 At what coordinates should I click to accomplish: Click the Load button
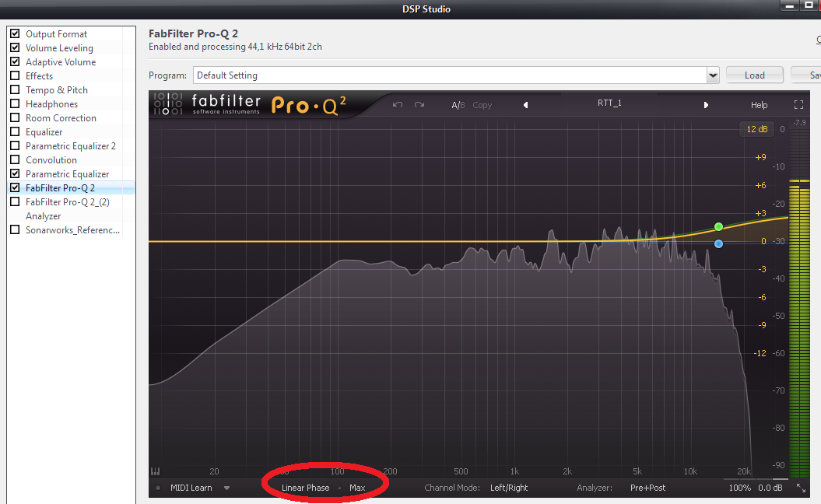click(x=755, y=75)
